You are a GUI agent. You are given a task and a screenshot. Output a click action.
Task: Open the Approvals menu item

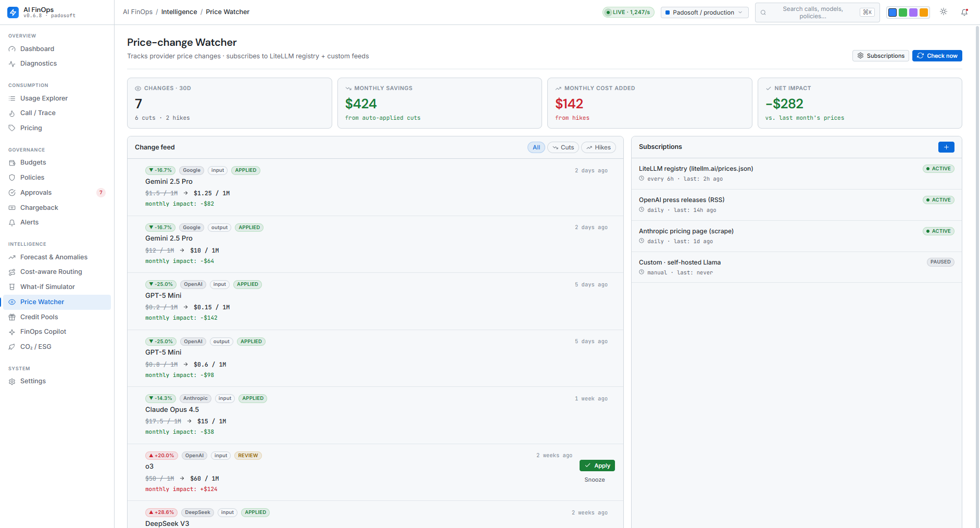click(57, 193)
